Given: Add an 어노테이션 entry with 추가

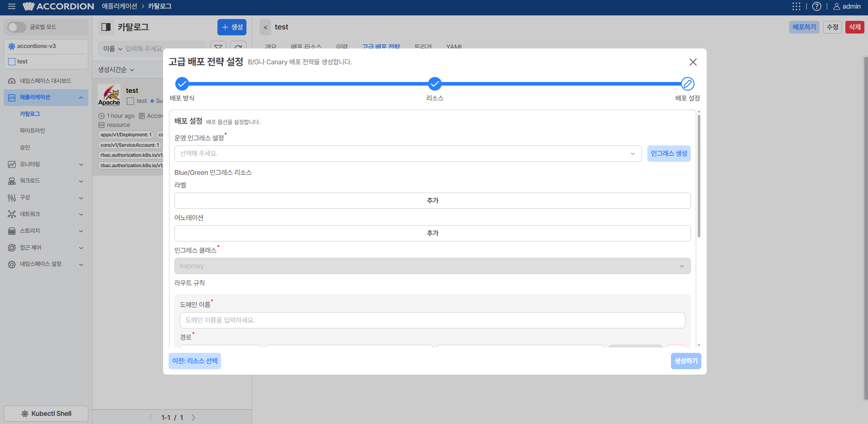Looking at the screenshot, I should coord(432,233).
